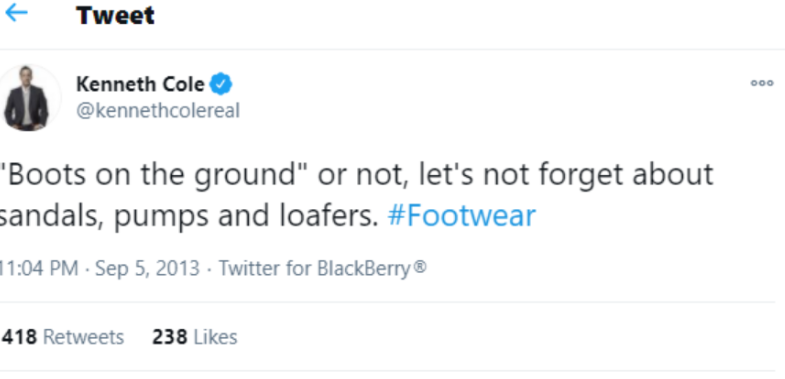
Task: Select the Sep 5, 2013 date
Action: click(147, 268)
